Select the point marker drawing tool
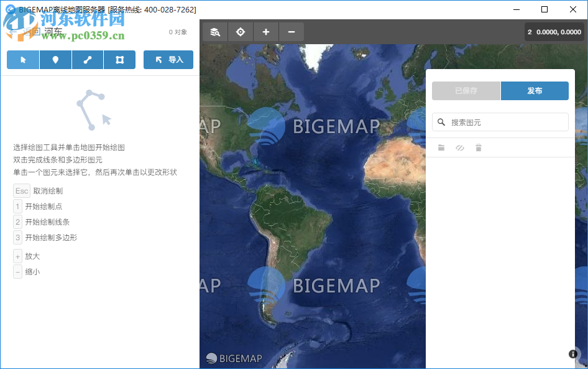This screenshot has width=588, height=369. pyautogui.click(x=55, y=59)
